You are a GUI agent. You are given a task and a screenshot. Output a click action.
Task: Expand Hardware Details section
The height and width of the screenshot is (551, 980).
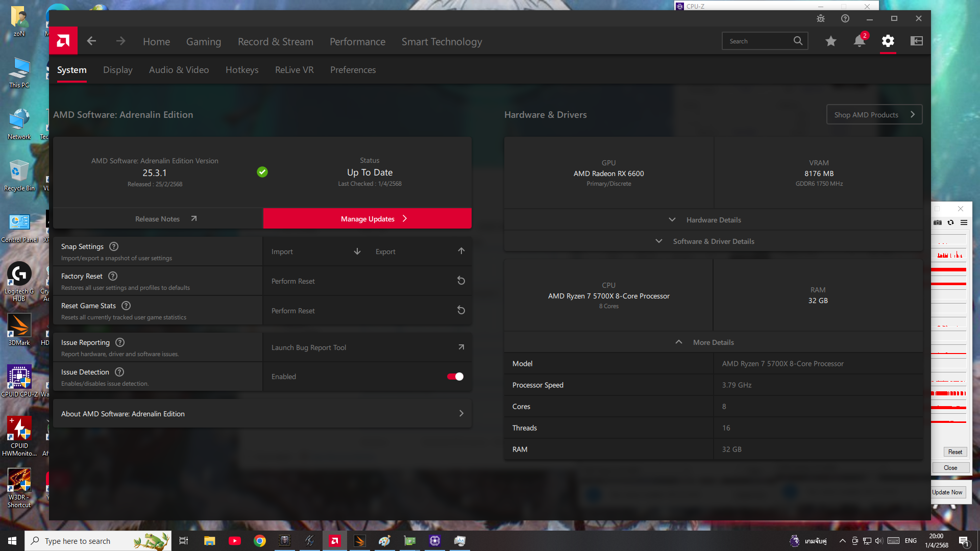(714, 220)
